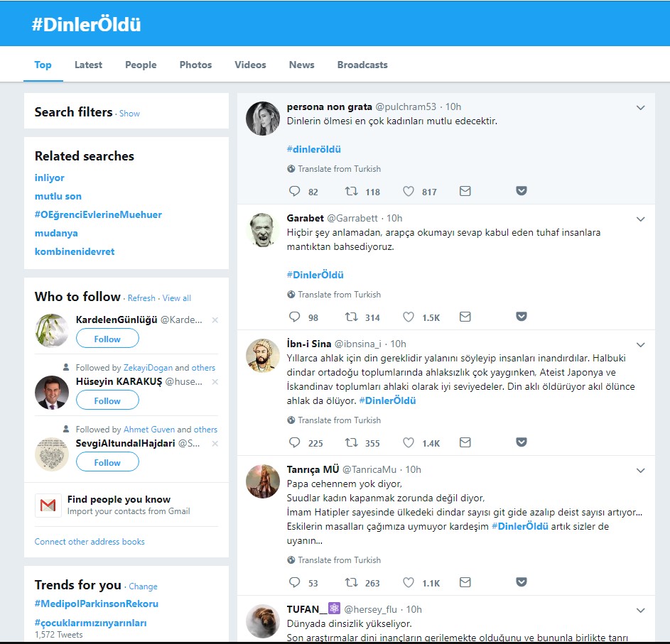Click the Gmail icon to import contacts
Viewport: 670px width, 644px height.
(x=48, y=506)
